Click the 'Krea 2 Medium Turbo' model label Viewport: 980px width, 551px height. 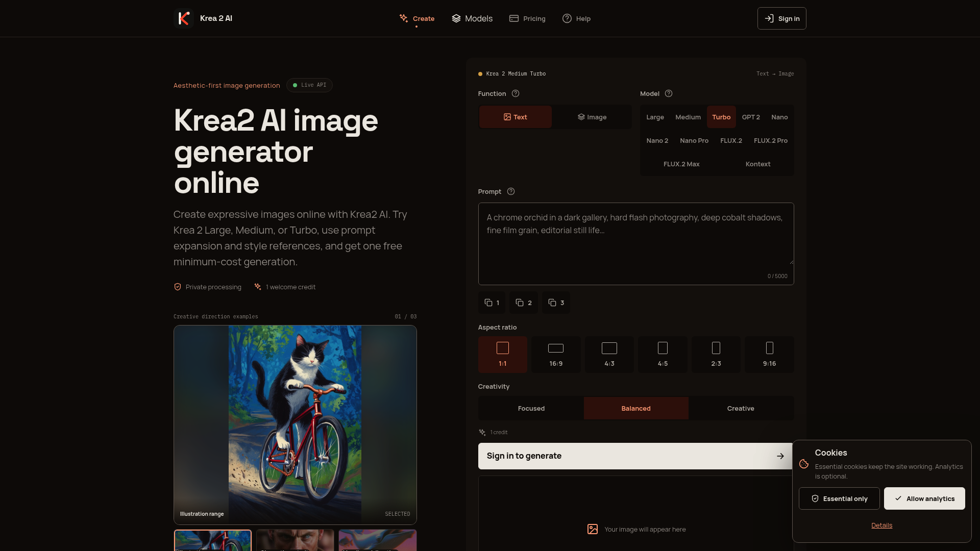(516, 73)
